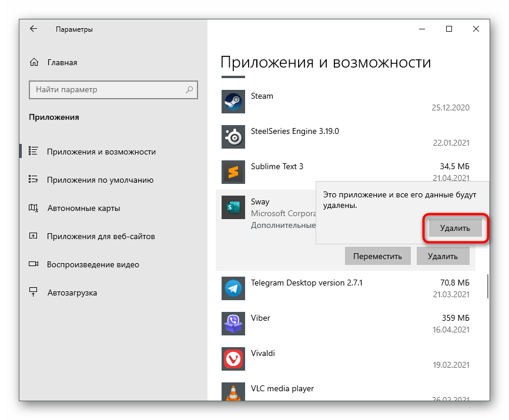
Task: Select the Sublime Text 3 icon
Action: click(x=233, y=172)
